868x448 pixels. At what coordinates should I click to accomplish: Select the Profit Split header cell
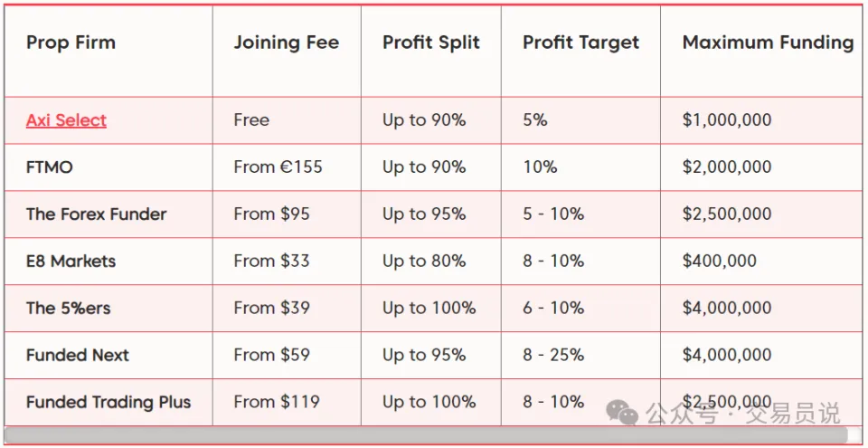coord(430,43)
